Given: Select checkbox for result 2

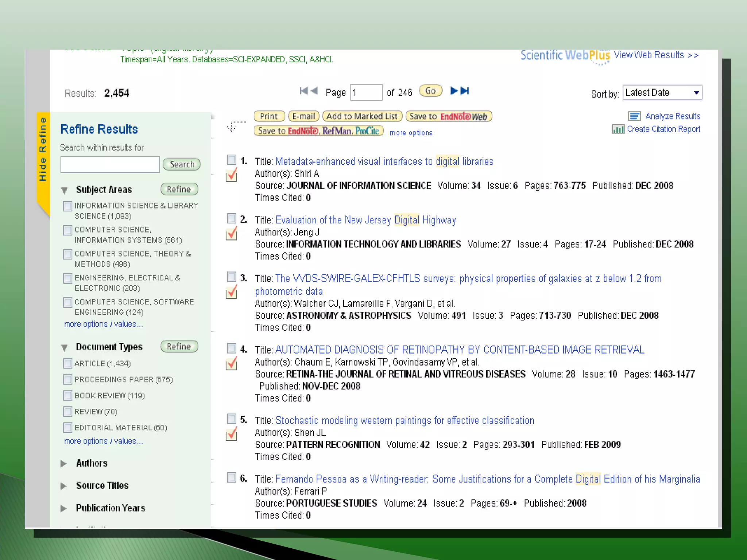Looking at the screenshot, I should (232, 218).
